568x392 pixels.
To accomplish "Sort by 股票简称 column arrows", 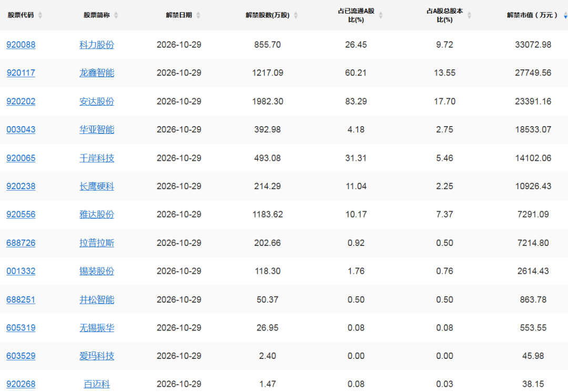I will click(116, 15).
